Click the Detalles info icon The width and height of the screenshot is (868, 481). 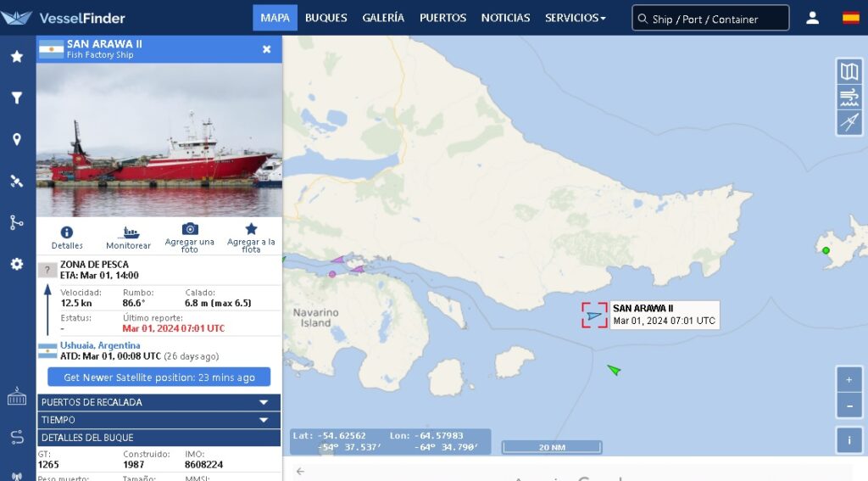coord(67,232)
